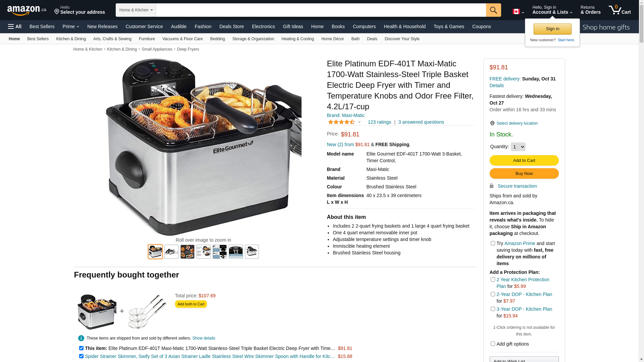This screenshot has height=362, width=644.
Task: Click the Amazon.ca logo
Action: pyautogui.click(x=27, y=10)
